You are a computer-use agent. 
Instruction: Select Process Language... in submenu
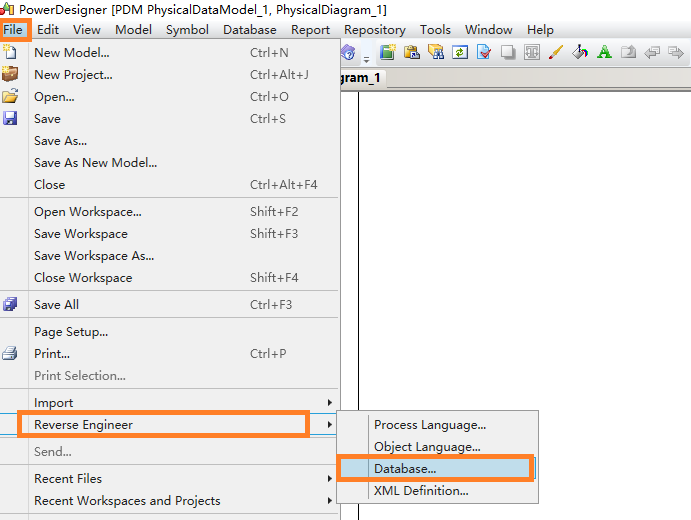point(437,425)
